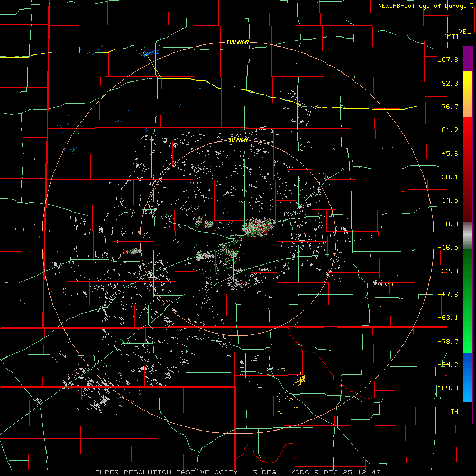Viewport: 476px width, 476px height.
Task: Click the 100 NMI range ring label
Action: (237, 42)
